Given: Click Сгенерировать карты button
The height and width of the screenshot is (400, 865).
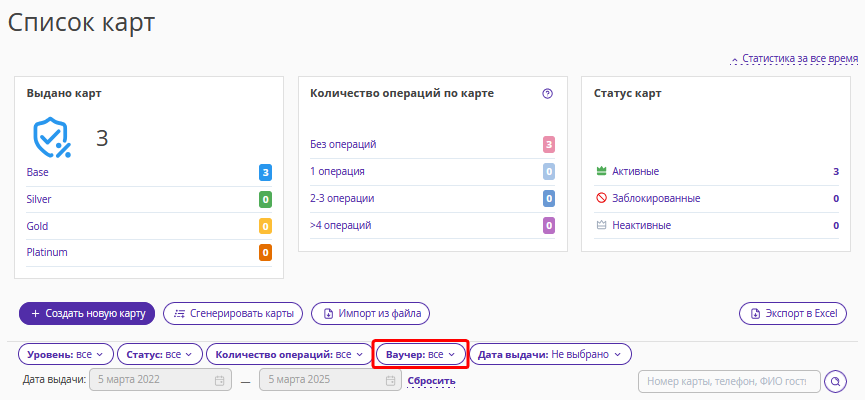Looking at the screenshot, I should click(x=233, y=313).
